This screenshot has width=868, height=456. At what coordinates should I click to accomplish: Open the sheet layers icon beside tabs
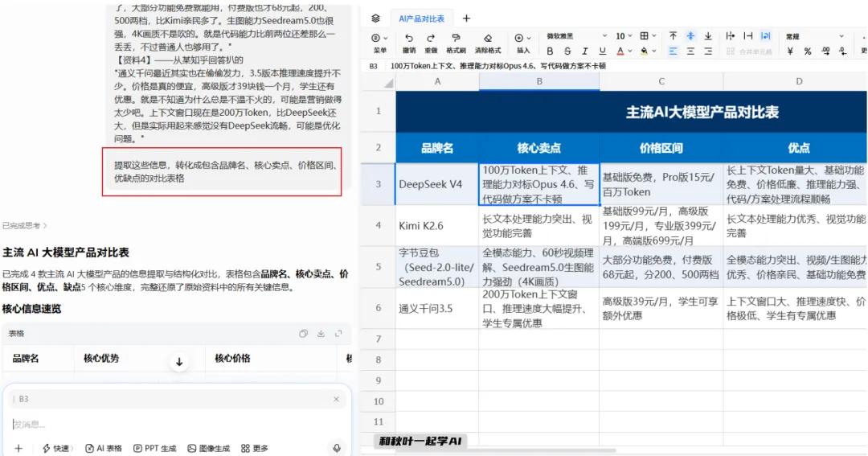point(376,18)
